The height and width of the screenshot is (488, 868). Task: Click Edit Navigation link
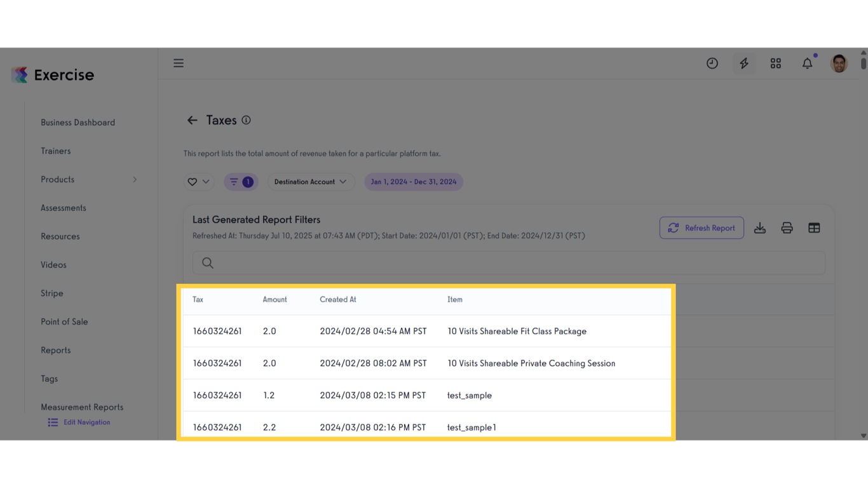click(x=79, y=423)
